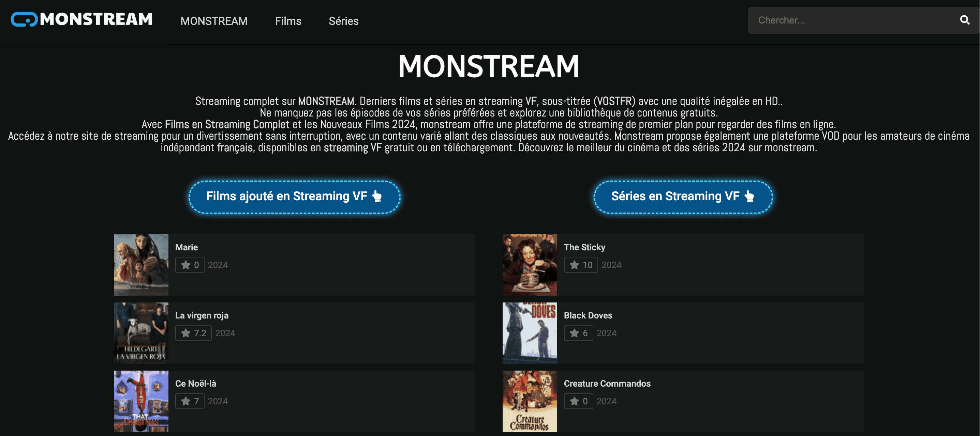Click the hand icon on Films ajouté button
The width and height of the screenshot is (980, 436).
pyautogui.click(x=376, y=197)
